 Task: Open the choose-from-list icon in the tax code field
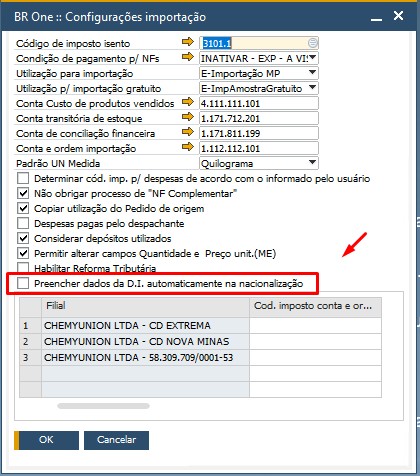312,43
